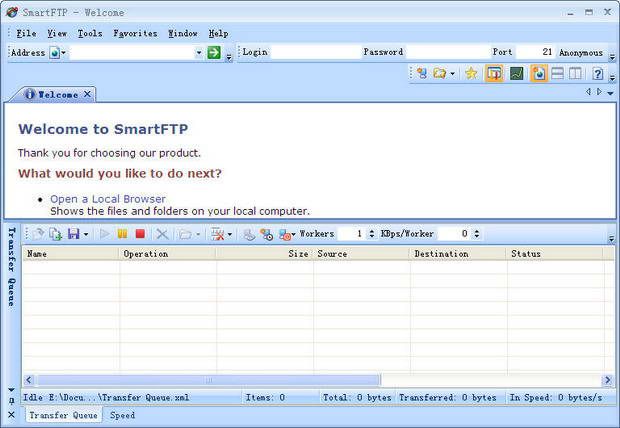Image resolution: width=620 pixels, height=428 pixels.
Task: Click the red Stop queue button
Action: (140, 234)
